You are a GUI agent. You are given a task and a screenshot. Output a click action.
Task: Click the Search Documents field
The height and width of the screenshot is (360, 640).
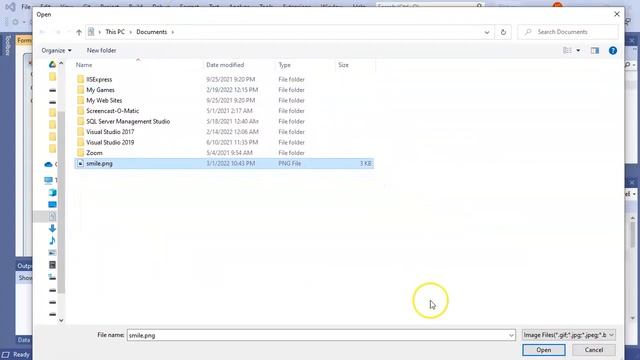click(568, 32)
